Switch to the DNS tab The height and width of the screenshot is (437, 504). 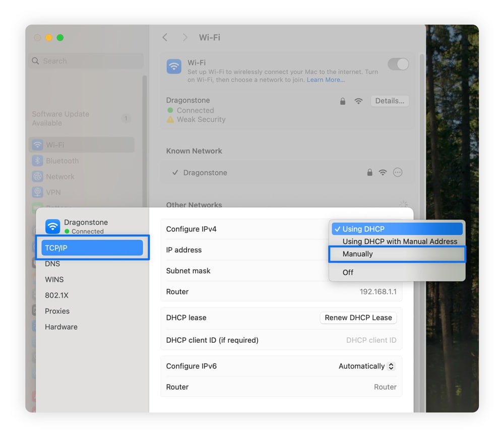point(52,264)
